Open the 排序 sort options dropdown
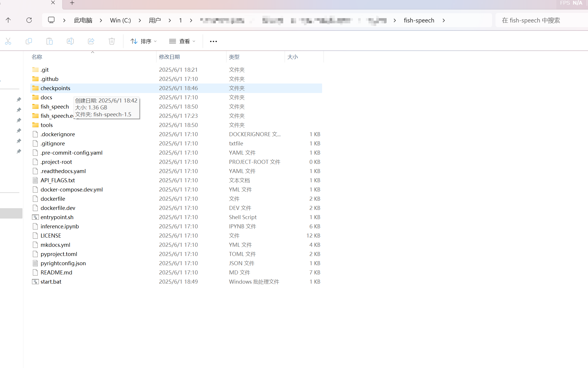588x368 pixels. 143,41
